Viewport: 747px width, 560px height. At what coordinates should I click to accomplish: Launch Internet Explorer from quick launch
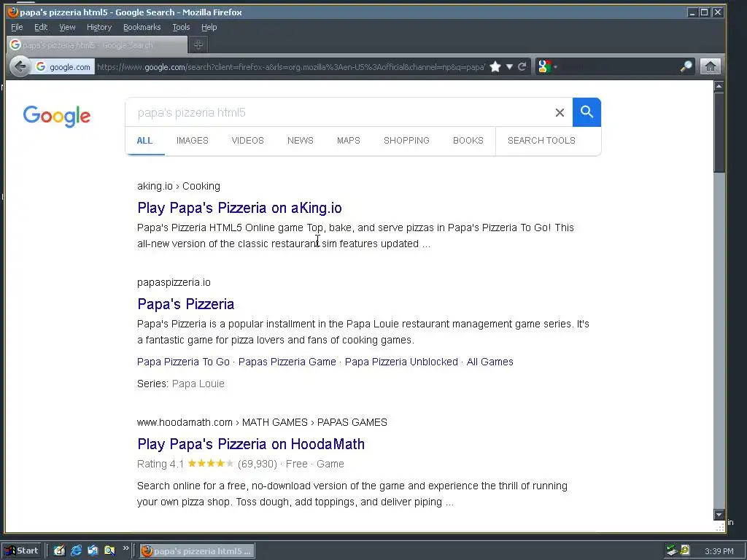76,551
